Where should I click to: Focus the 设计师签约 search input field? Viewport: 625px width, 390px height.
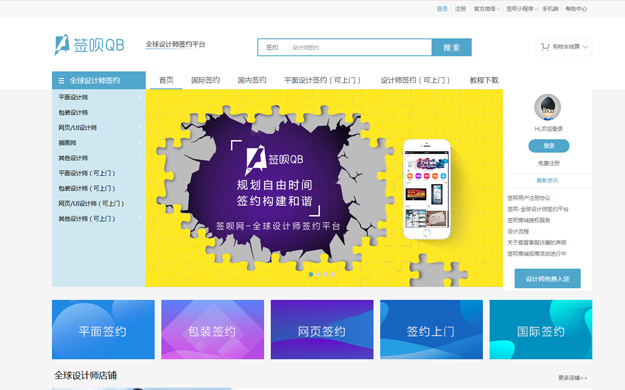coord(360,47)
